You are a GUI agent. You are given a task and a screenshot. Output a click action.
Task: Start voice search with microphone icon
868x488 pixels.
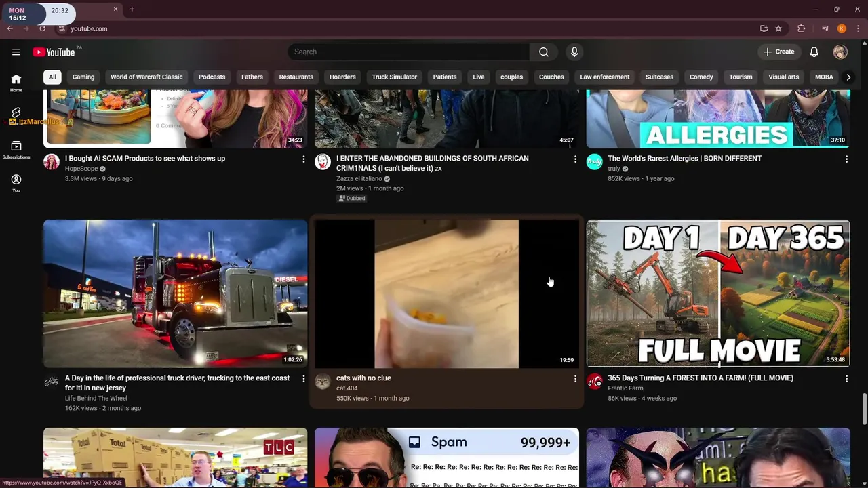point(574,52)
